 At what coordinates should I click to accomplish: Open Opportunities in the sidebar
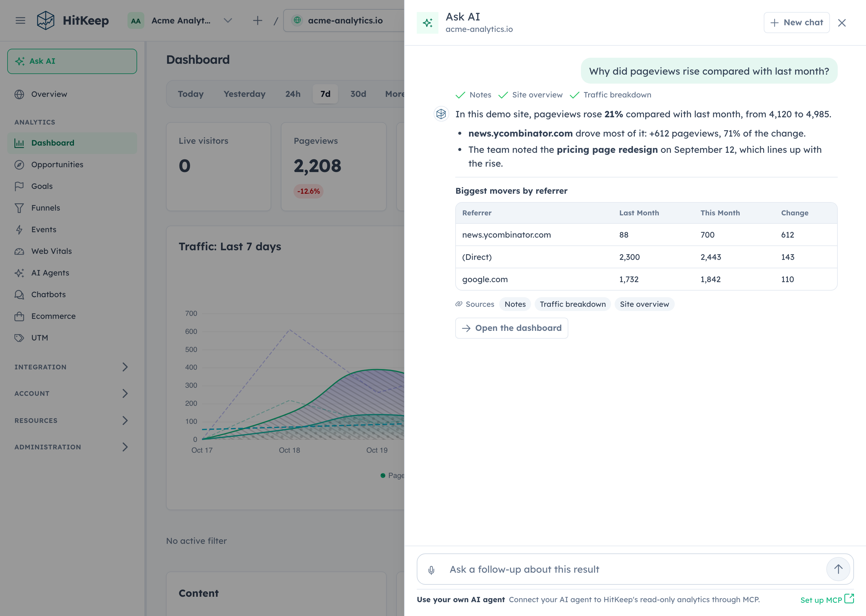point(72,165)
